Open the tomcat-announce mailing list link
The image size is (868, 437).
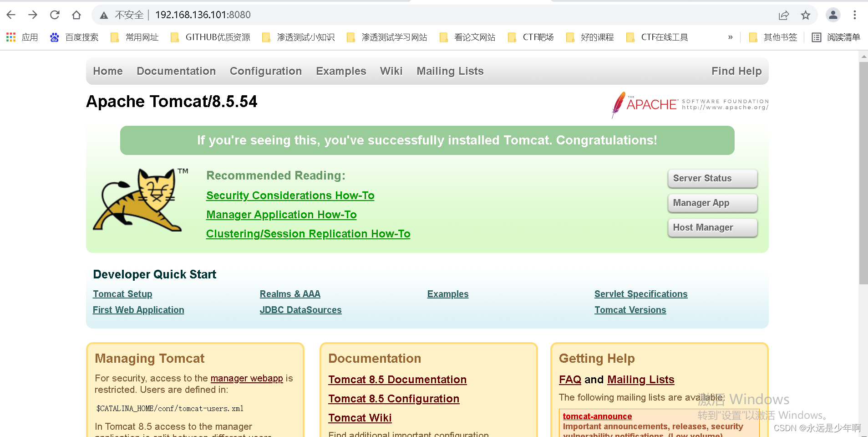(597, 416)
